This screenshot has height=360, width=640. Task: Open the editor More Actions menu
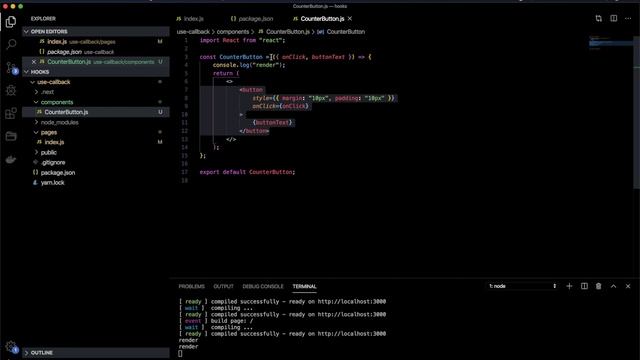628,19
